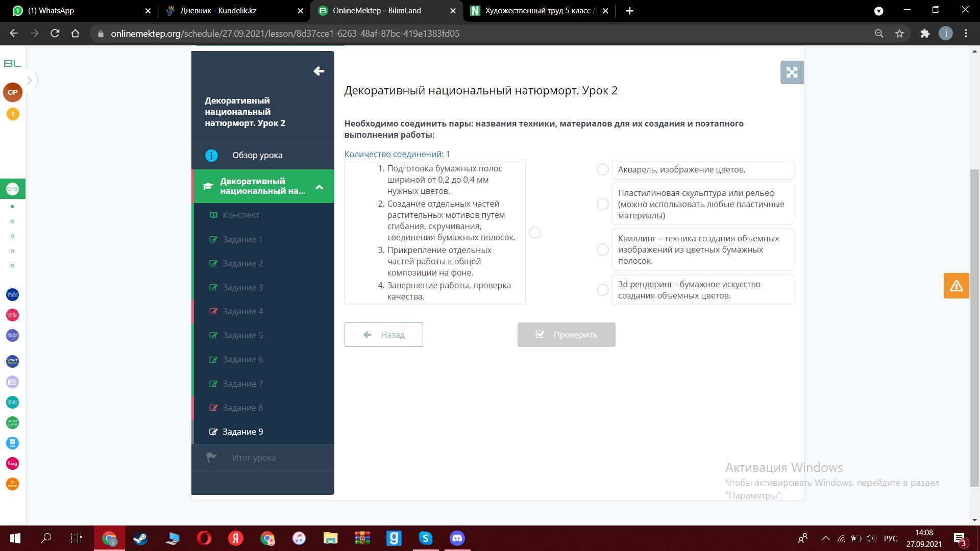Open browser extensions puzzle icon
Viewport: 980px width, 551px height.
pyautogui.click(x=925, y=34)
